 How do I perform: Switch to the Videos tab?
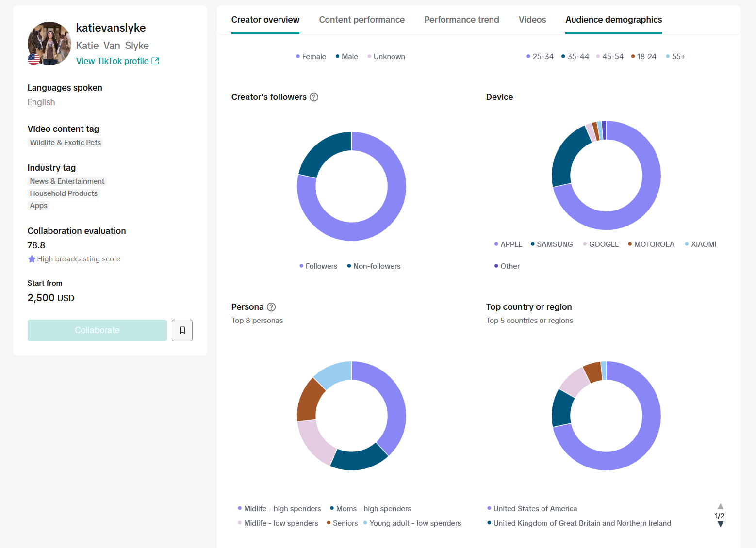(x=532, y=20)
